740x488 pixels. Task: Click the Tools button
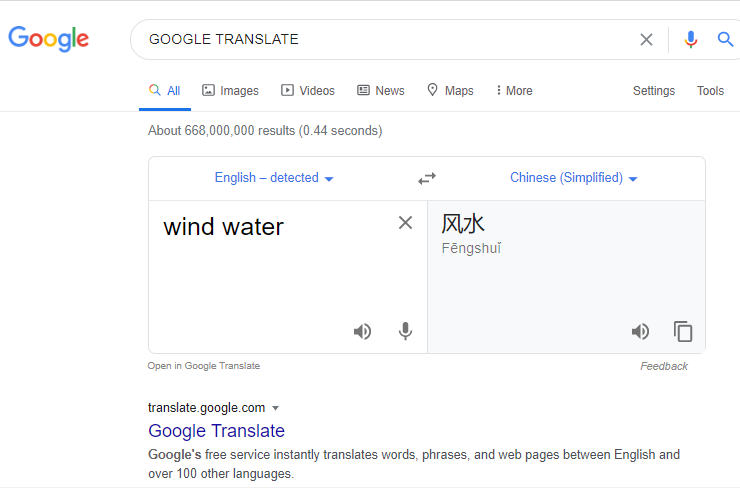click(710, 91)
